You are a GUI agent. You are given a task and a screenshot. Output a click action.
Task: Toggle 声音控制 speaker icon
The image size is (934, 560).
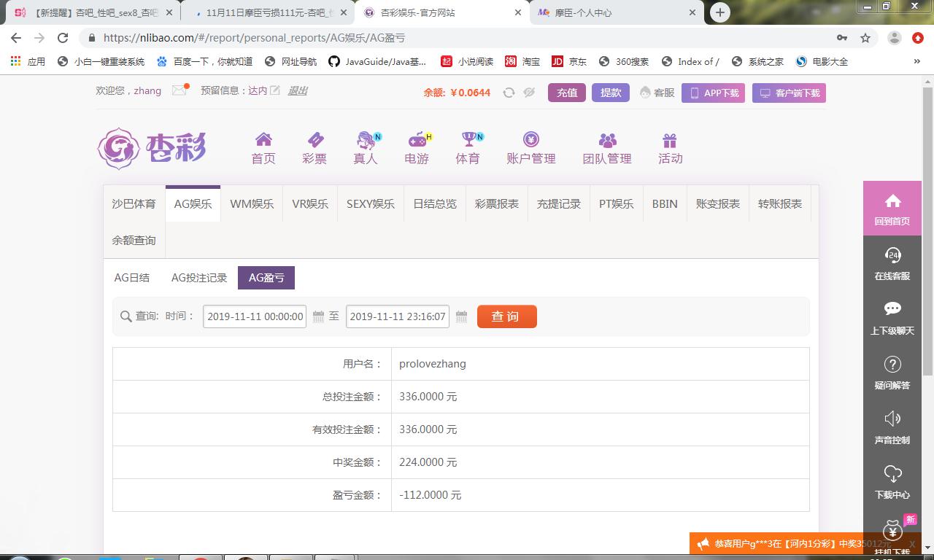pos(892,419)
